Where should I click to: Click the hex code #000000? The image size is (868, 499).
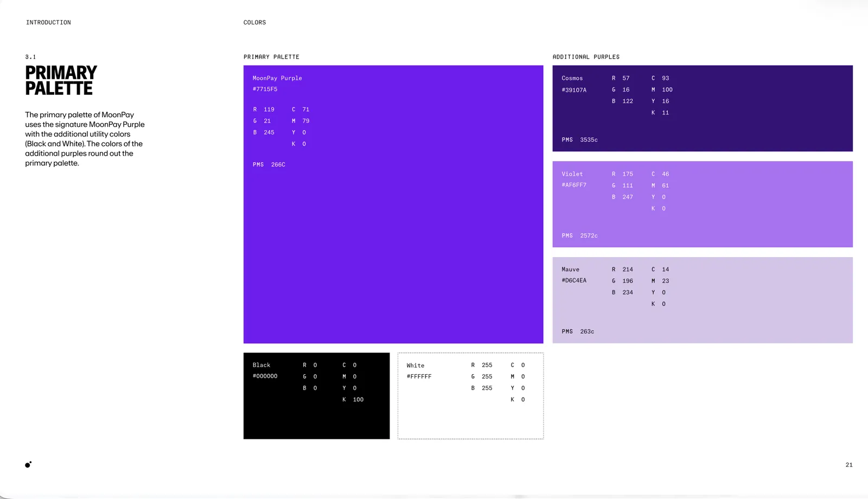265,376
